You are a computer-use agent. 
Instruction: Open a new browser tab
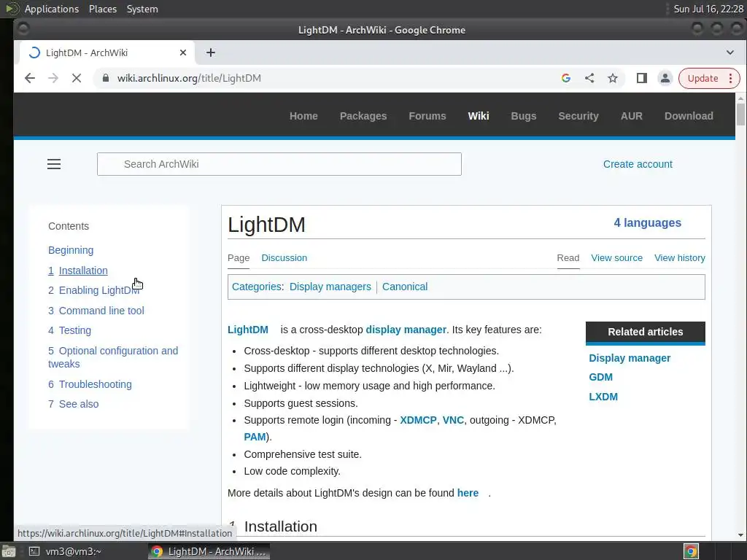(211, 52)
